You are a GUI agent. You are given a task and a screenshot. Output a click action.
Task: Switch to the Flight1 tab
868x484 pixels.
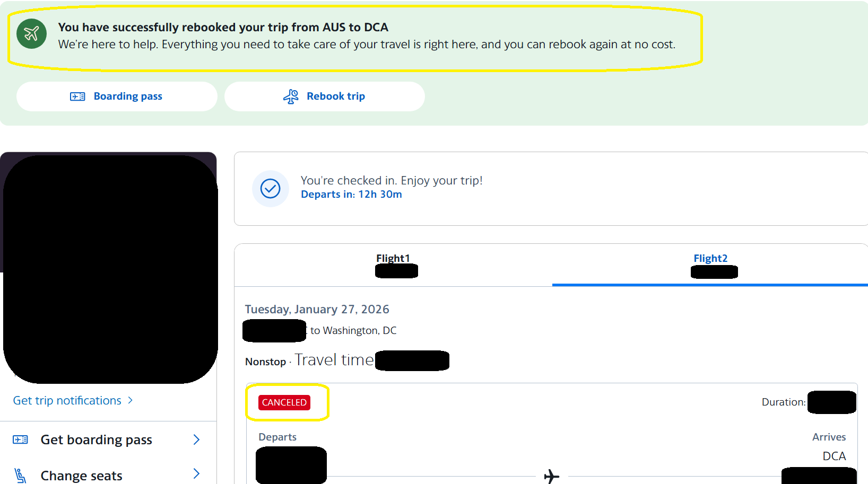[x=393, y=265]
